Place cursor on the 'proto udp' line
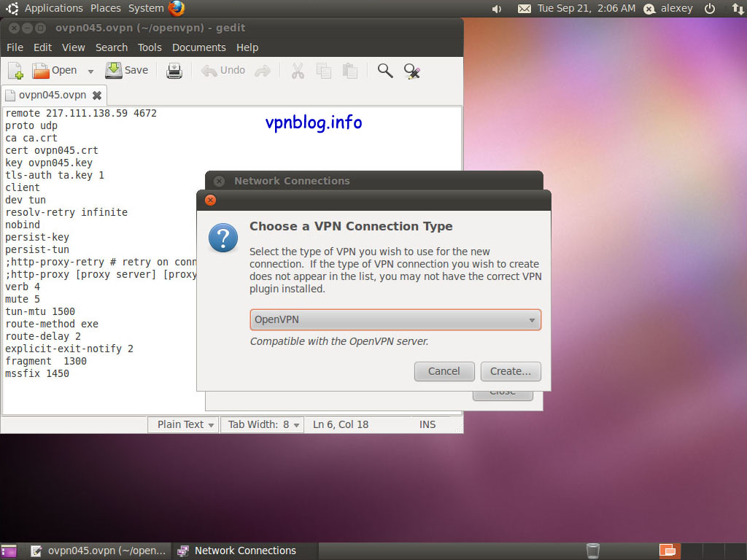 click(x=31, y=125)
